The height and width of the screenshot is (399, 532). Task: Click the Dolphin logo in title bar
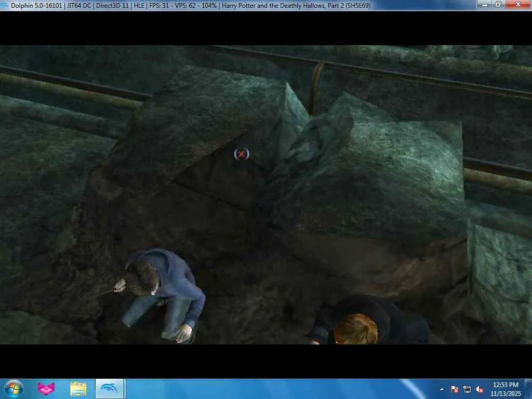pyautogui.click(x=4, y=5)
